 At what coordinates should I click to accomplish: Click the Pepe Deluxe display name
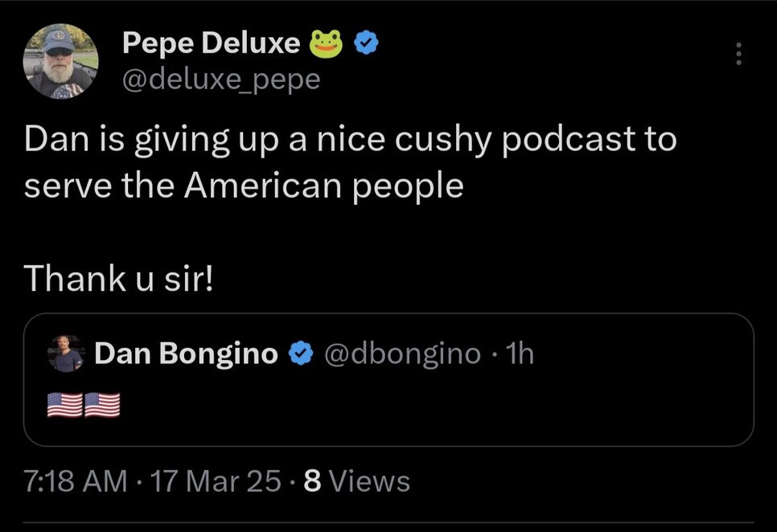[211, 45]
